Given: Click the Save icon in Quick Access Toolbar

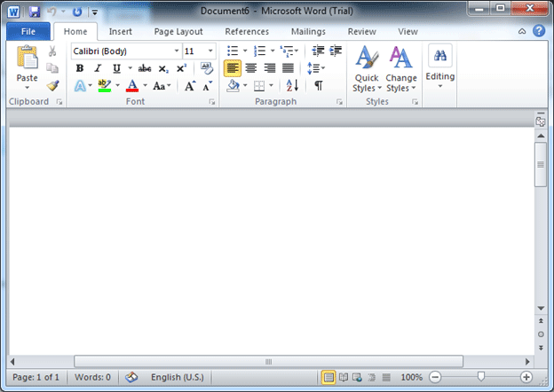Looking at the screenshot, I should coord(35,12).
